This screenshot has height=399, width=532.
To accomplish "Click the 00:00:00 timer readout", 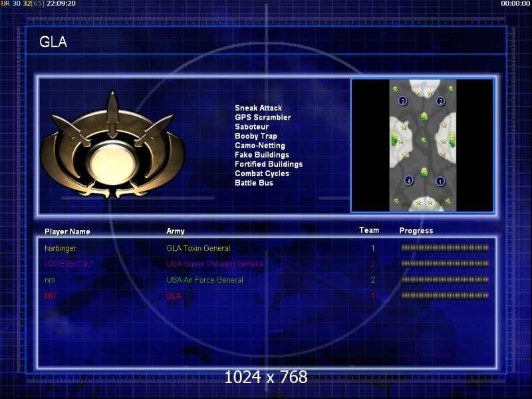I will click(516, 4).
